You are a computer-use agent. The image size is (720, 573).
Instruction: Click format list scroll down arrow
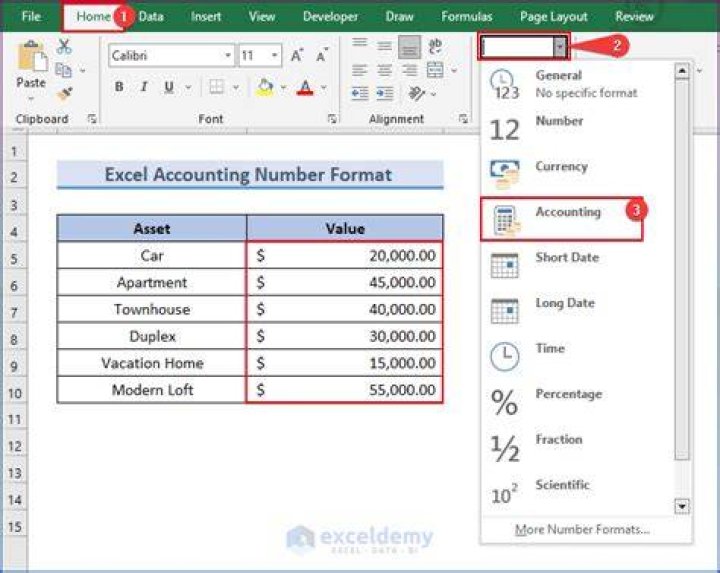[x=682, y=506]
